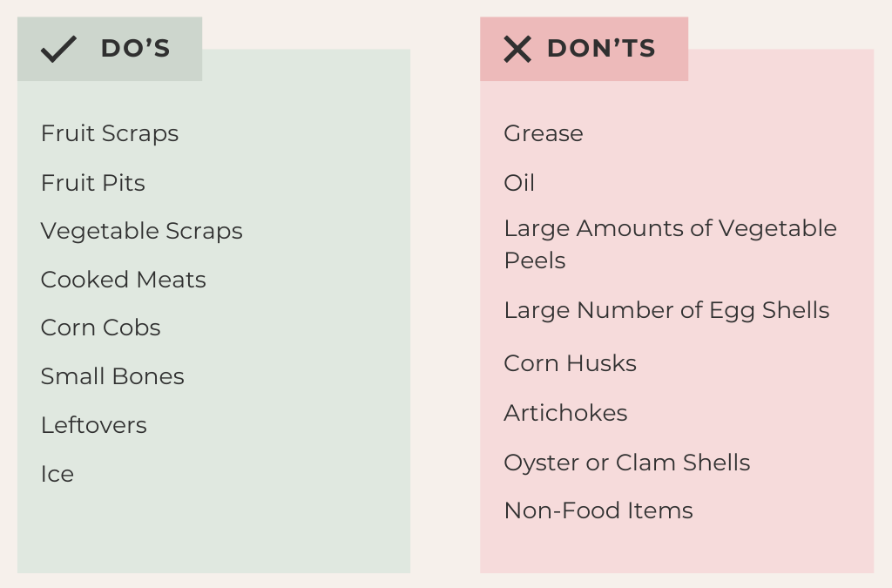Click Corn Cobs in Do's list
Image resolution: width=892 pixels, height=588 pixels.
[101, 328]
